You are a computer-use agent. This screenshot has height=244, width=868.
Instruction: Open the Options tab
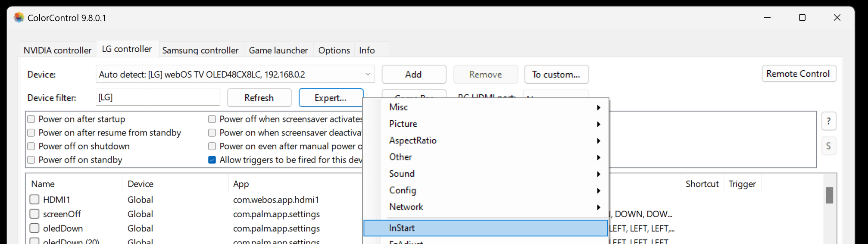click(x=334, y=50)
